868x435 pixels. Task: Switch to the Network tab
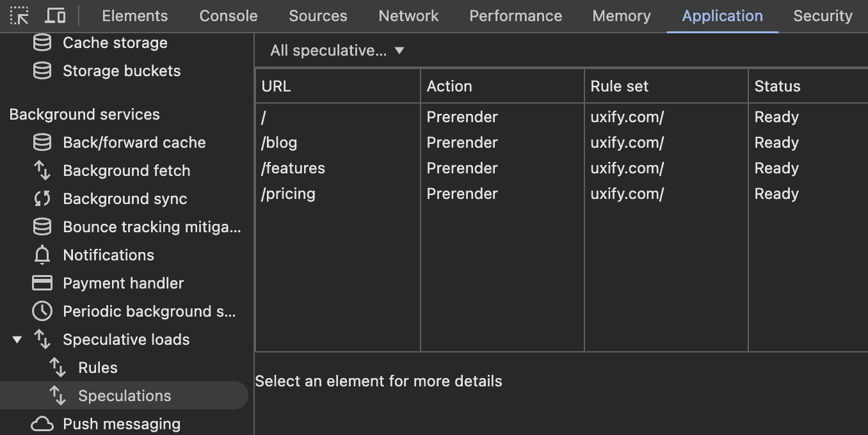point(408,15)
